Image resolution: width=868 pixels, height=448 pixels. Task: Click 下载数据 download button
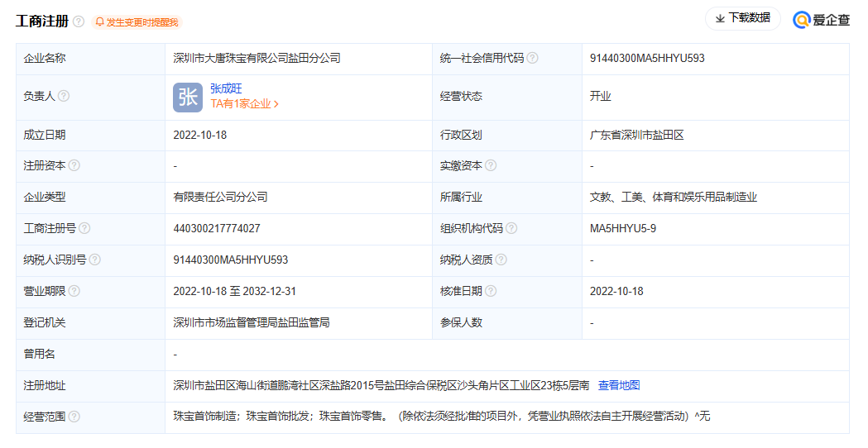[x=743, y=18]
